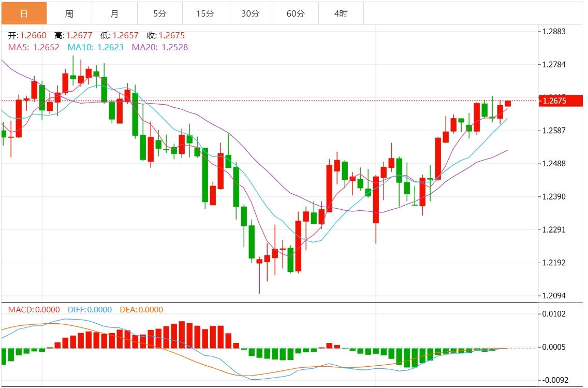Click the MACD value label
Screen dimensions: 588x388
click(x=34, y=310)
